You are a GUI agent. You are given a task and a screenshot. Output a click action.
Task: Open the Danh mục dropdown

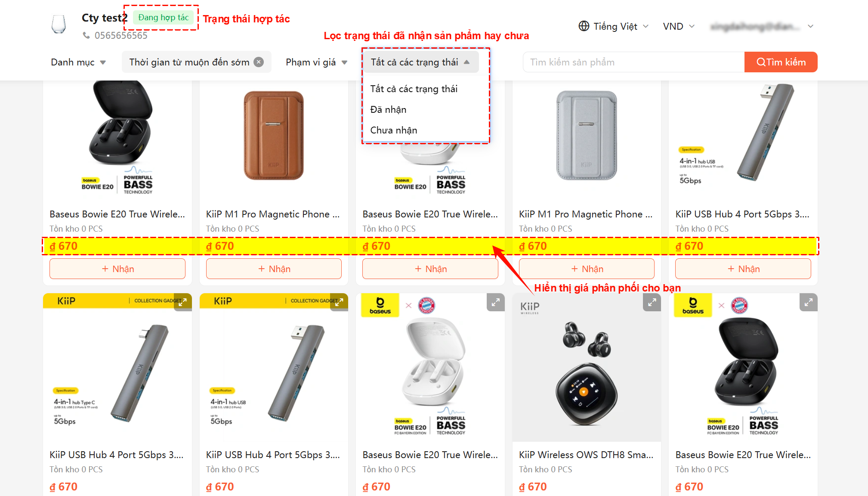click(78, 62)
